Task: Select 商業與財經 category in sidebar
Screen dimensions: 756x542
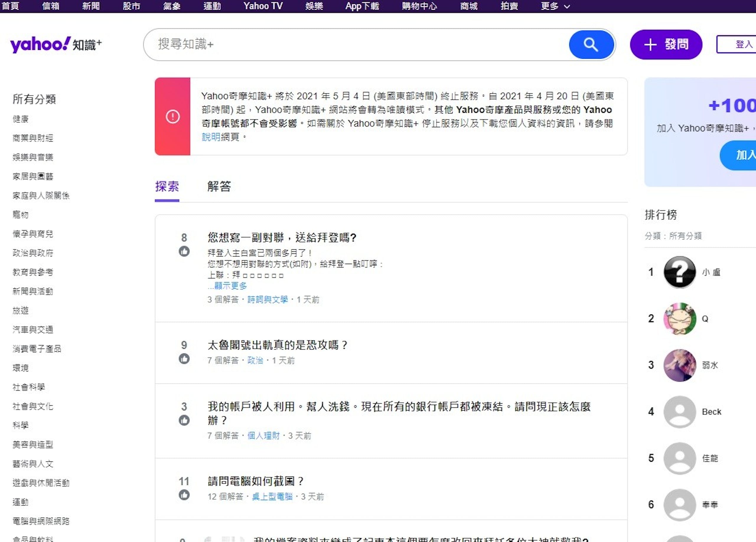Action: click(33, 138)
